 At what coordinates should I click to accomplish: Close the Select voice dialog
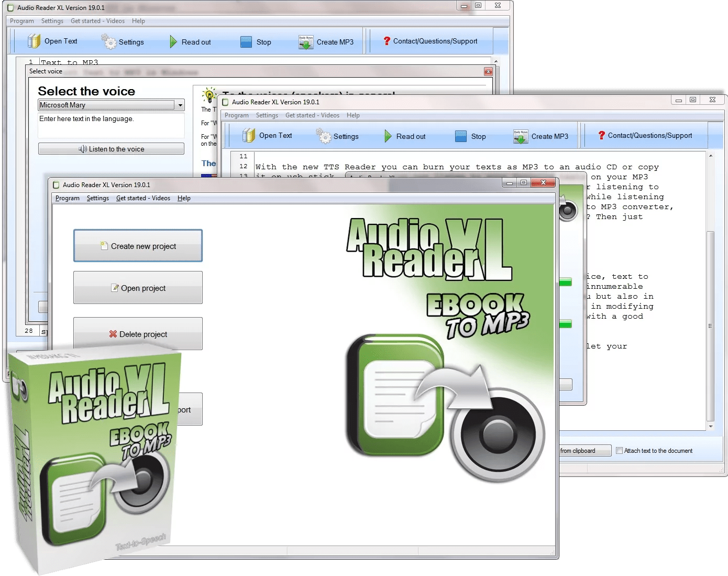pyautogui.click(x=488, y=71)
